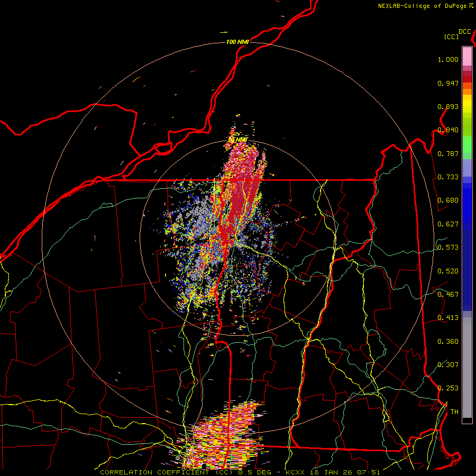Click the 18 JAN 26 07:51 timestamp

[x=346, y=472]
